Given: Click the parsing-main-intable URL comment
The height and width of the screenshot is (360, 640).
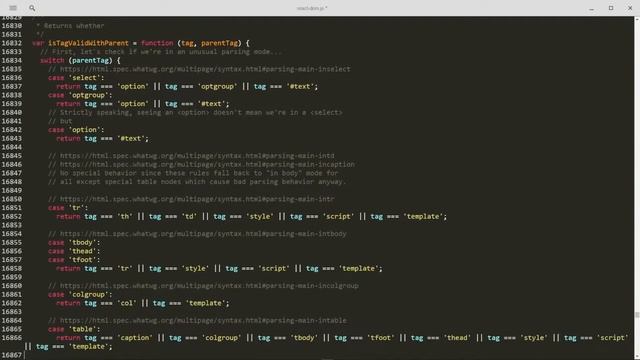Looking at the screenshot, I should tap(197, 320).
